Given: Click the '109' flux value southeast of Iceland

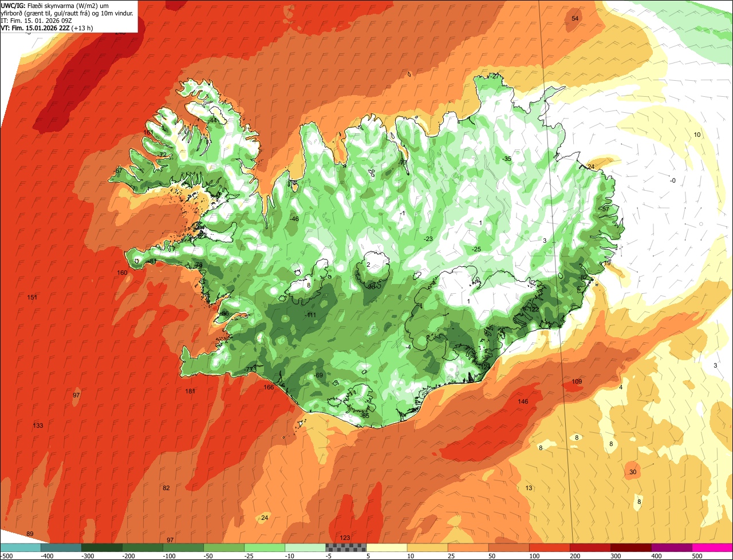Looking at the screenshot, I should tap(577, 381).
